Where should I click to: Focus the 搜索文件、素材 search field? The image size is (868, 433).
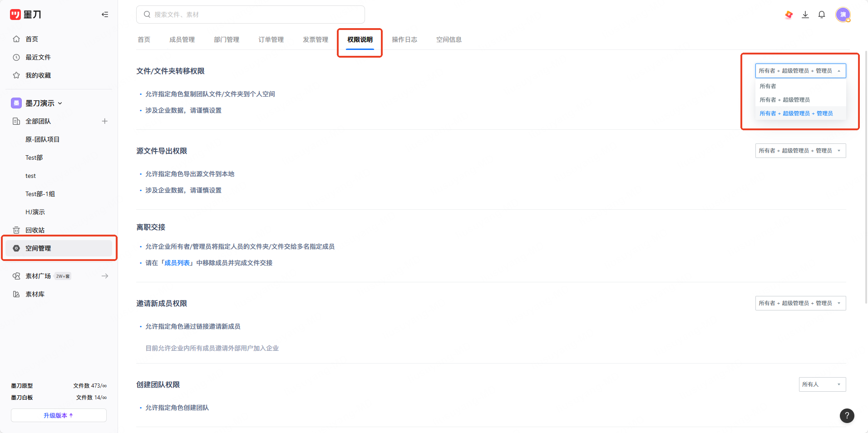click(x=251, y=15)
